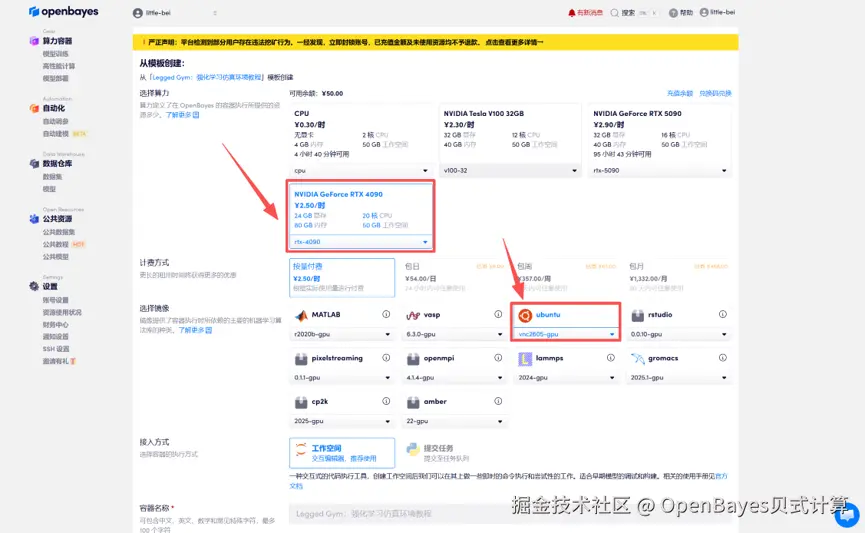Open the rtx-5090 resource dropdown
The width and height of the screenshot is (865, 533).
point(660,170)
